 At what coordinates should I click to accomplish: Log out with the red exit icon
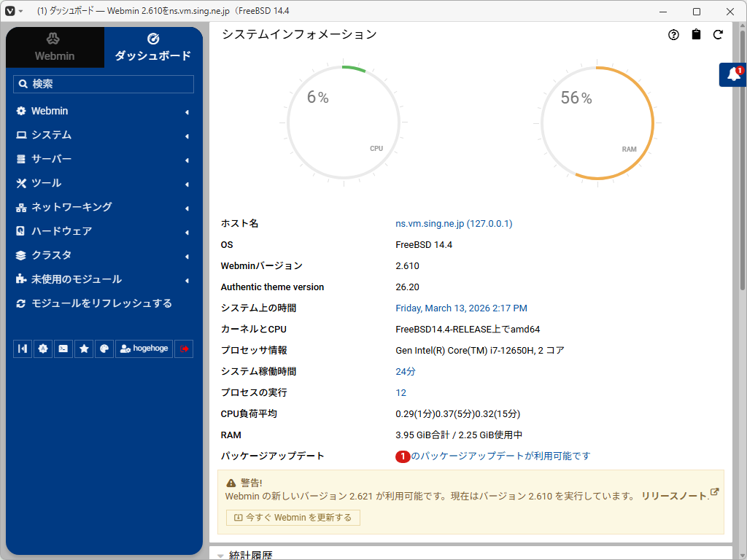(x=184, y=349)
